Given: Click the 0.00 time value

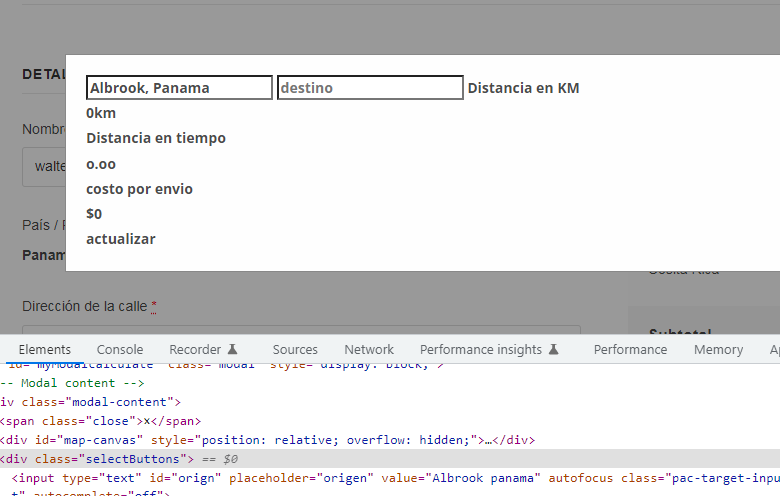Looking at the screenshot, I should point(101,164).
